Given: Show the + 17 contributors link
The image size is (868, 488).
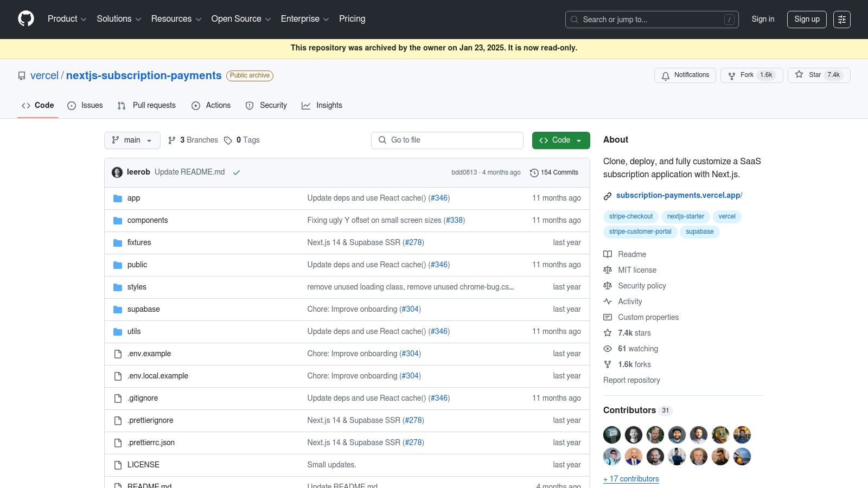Looking at the screenshot, I should click(631, 479).
